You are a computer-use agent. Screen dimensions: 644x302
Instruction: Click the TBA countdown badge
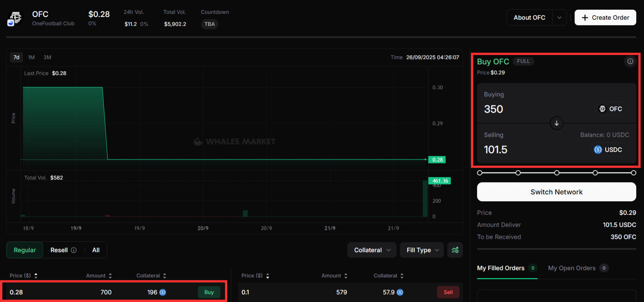point(209,24)
